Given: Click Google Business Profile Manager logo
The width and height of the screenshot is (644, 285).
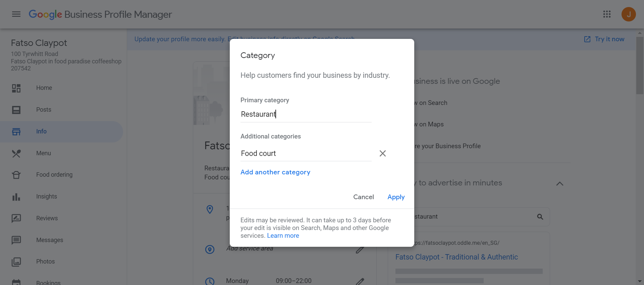Looking at the screenshot, I should pos(100,14).
